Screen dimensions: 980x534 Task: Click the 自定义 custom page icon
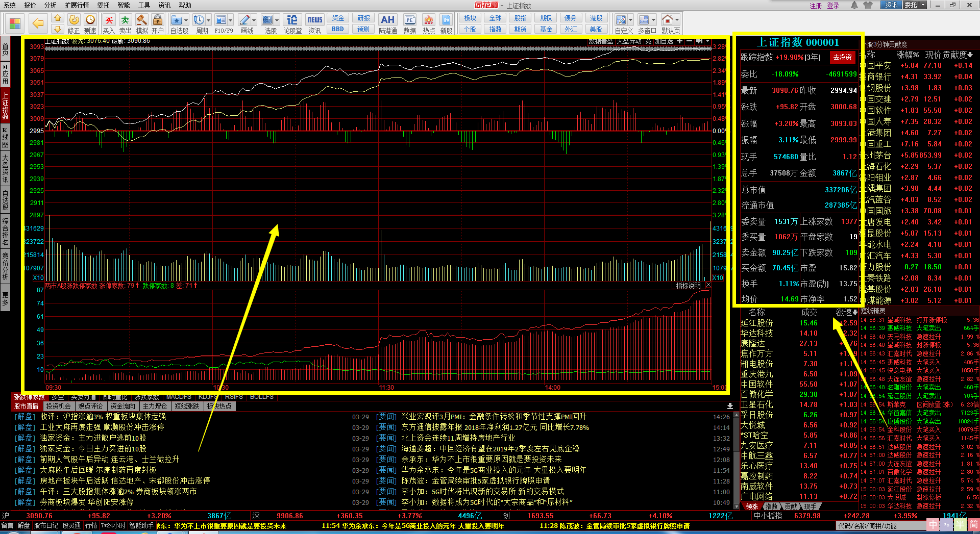point(621,20)
